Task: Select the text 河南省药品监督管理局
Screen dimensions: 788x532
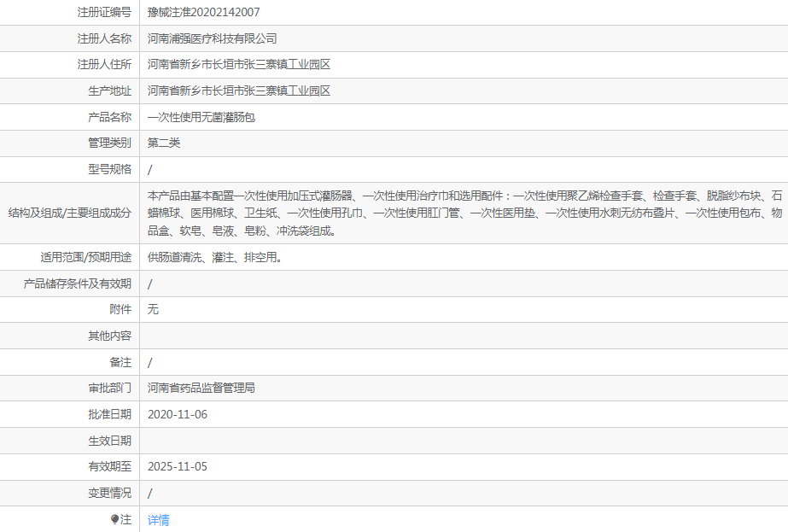Action: pos(201,388)
